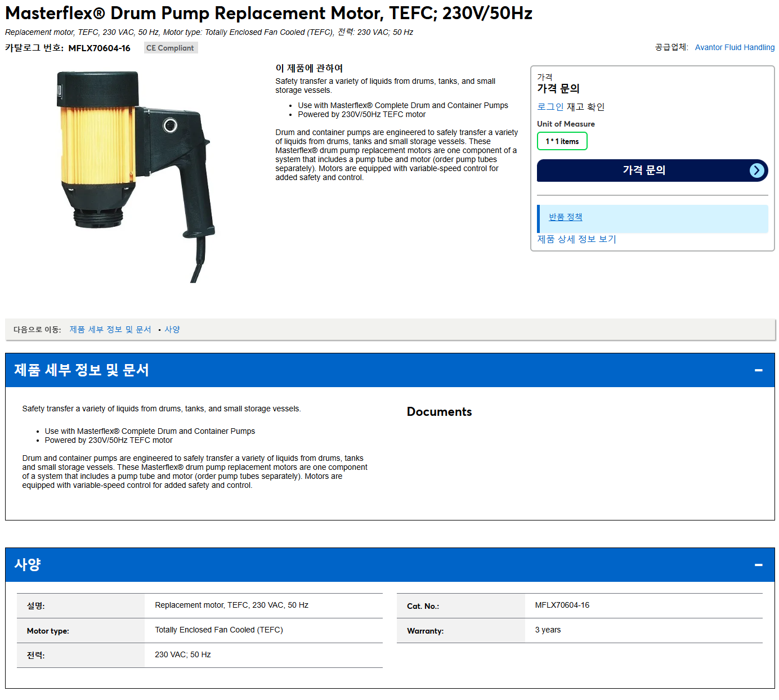Click the "Unit of Measure" label
779x700 pixels.
pyautogui.click(x=566, y=124)
